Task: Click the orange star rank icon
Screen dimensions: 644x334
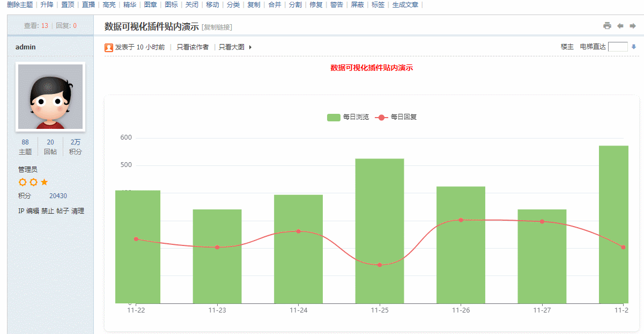Action: click(x=45, y=182)
